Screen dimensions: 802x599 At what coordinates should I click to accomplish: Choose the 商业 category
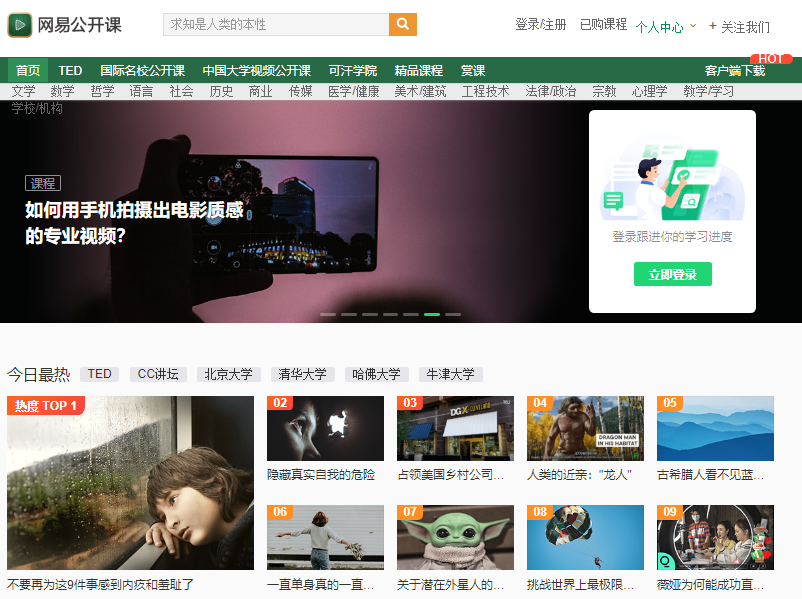260,91
